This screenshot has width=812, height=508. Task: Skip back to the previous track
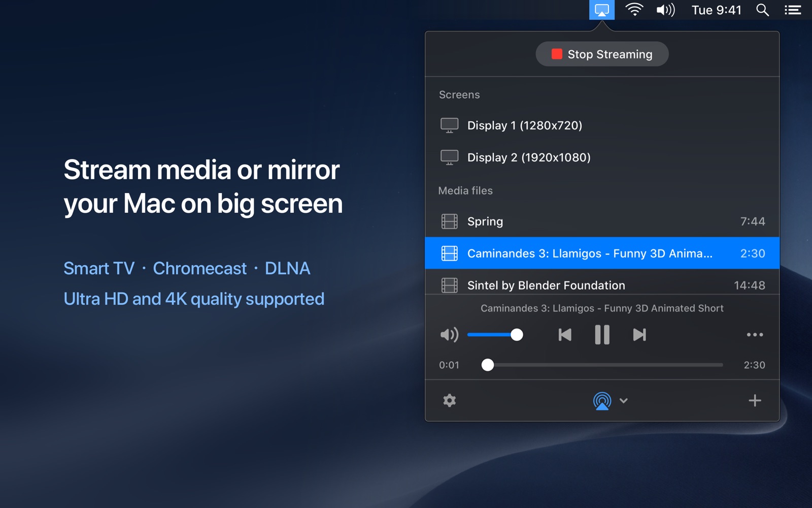[564, 334]
